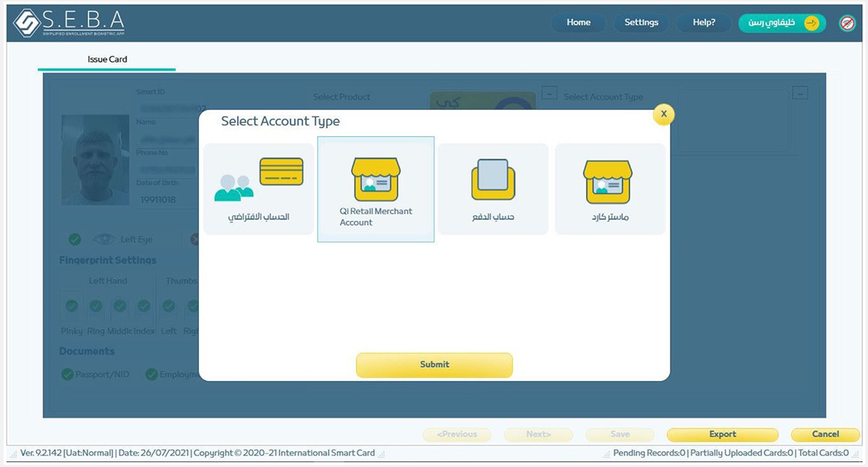Choose the ماستر كارد account card
868x467 pixels.
pos(610,189)
